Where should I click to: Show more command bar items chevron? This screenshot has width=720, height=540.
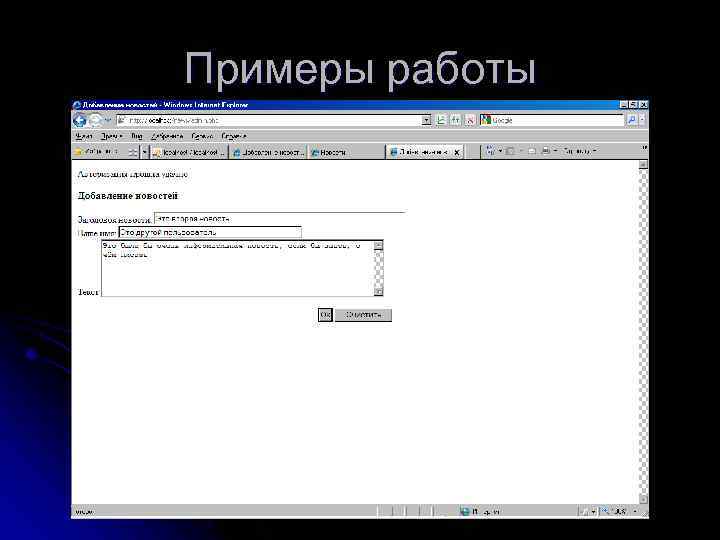pos(644,147)
